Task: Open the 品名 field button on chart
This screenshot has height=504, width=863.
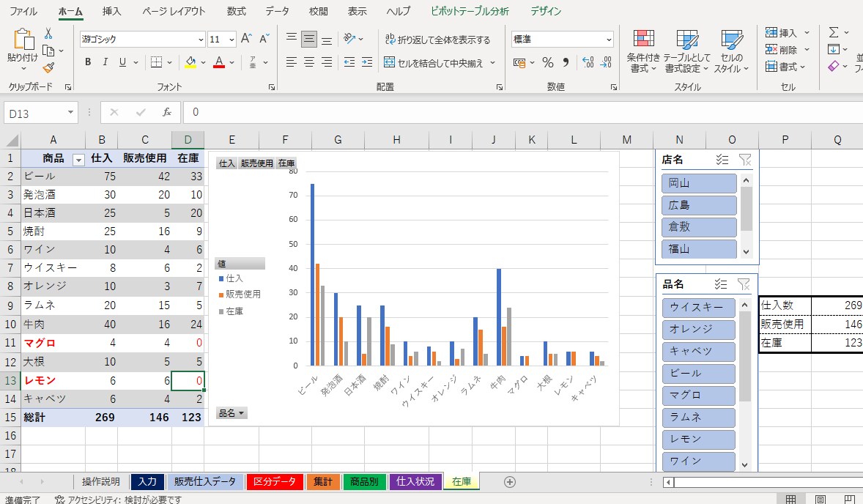Action: (x=232, y=412)
